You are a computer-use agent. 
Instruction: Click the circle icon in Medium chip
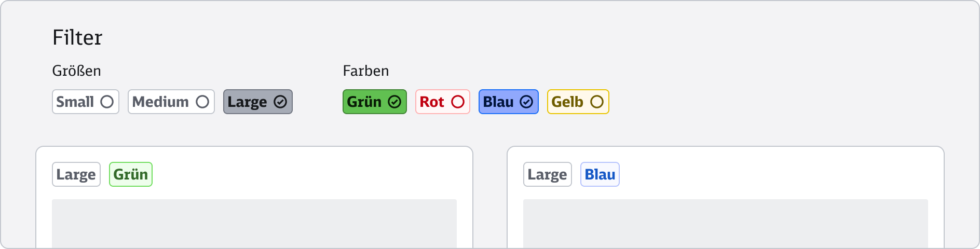(x=202, y=102)
